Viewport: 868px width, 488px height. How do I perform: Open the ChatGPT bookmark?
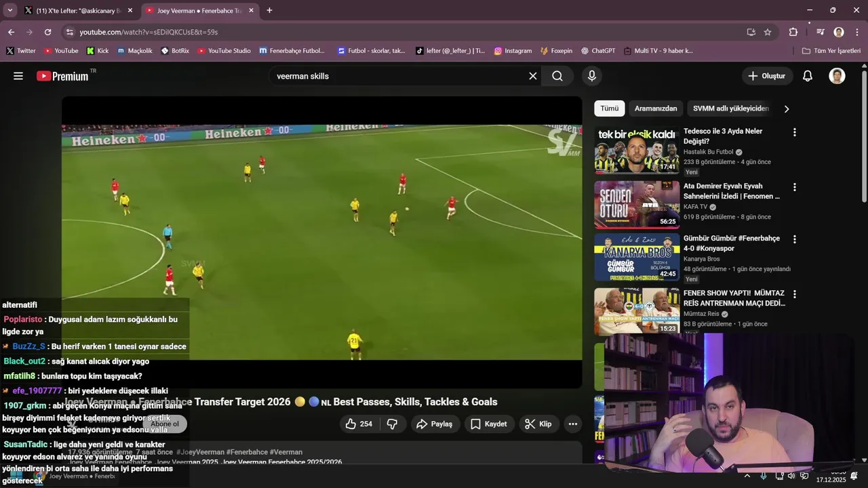pyautogui.click(x=598, y=51)
